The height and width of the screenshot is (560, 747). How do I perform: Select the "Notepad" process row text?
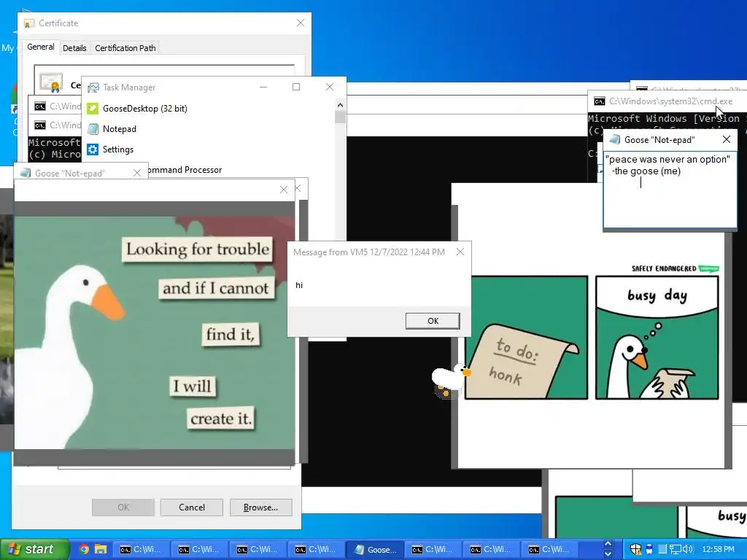[x=120, y=129]
